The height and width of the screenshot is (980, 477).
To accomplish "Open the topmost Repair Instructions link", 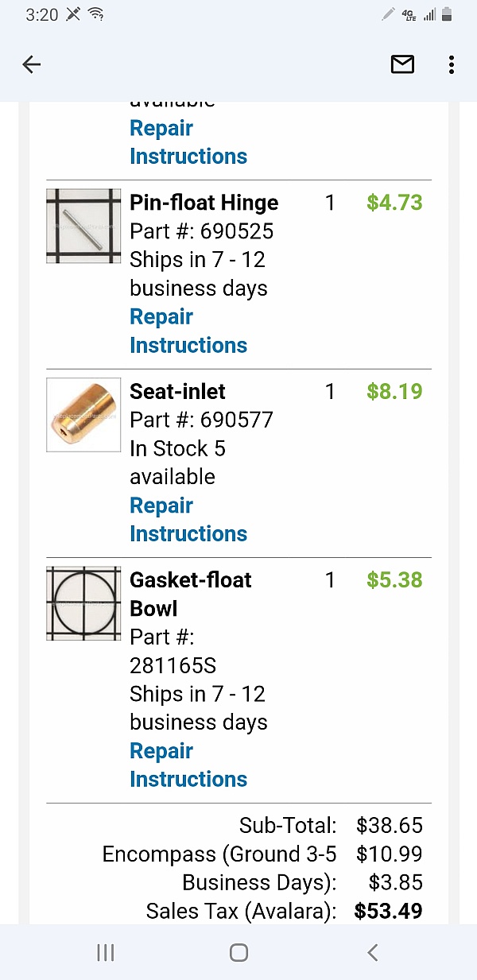I will [x=188, y=142].
